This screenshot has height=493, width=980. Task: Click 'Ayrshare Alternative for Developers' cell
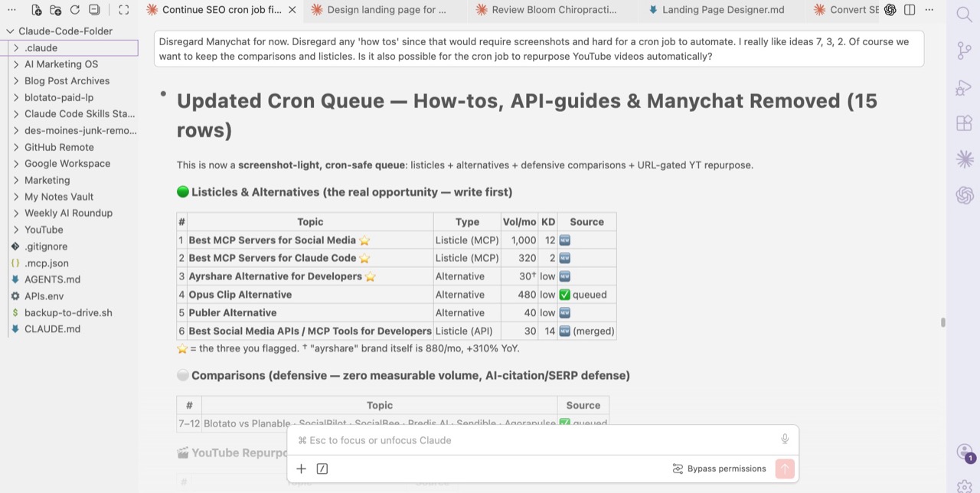click(x=310, y=276)
